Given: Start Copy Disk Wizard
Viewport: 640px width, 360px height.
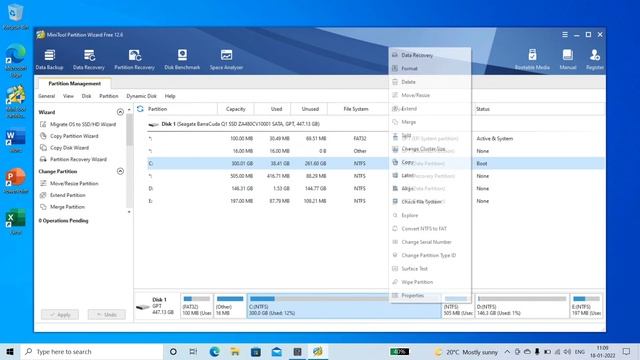Looking at the screenshot, I should 64,148.
